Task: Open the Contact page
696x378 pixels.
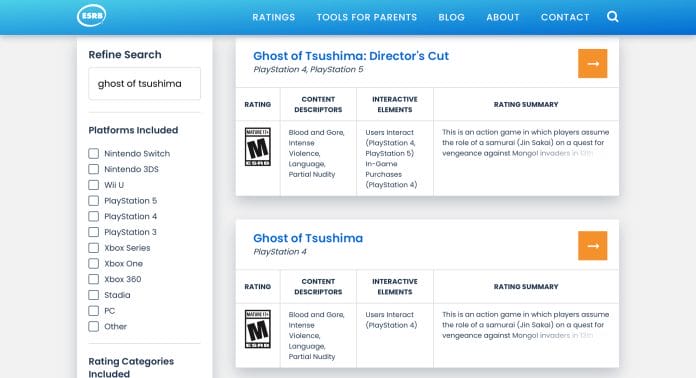Action: pyautogui.click(x=565, y=17)
